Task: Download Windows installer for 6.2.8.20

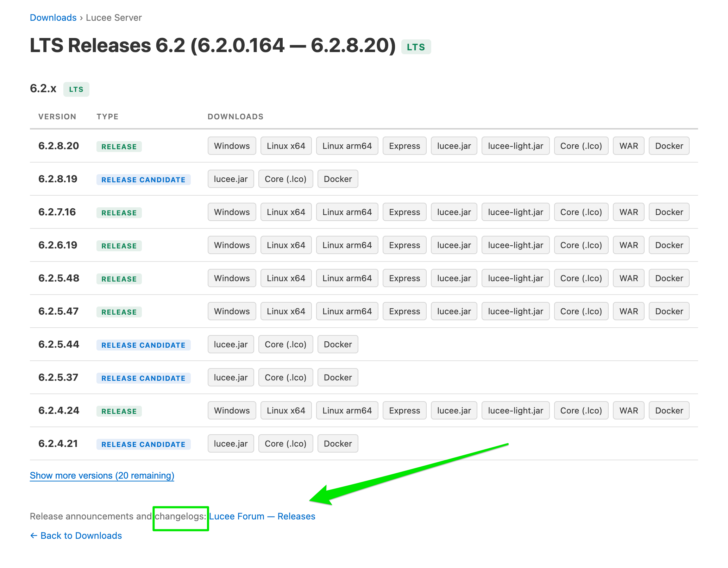Action: click(232, 146)
